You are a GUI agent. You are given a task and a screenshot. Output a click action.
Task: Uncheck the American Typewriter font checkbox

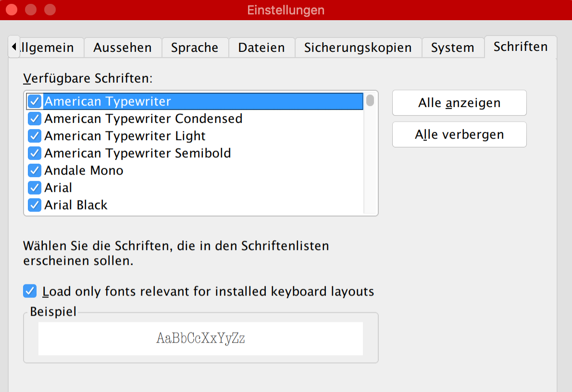[35, 101]
